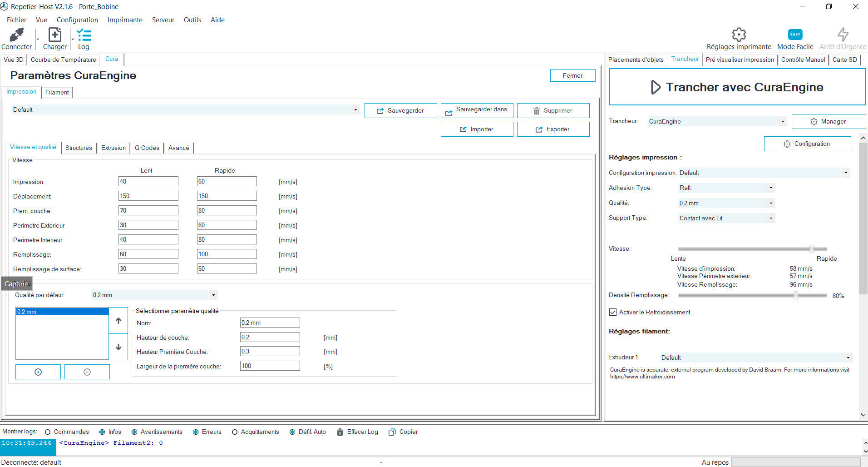Move quality up with arrow button

pyautogui.click(x=118, y=321)
